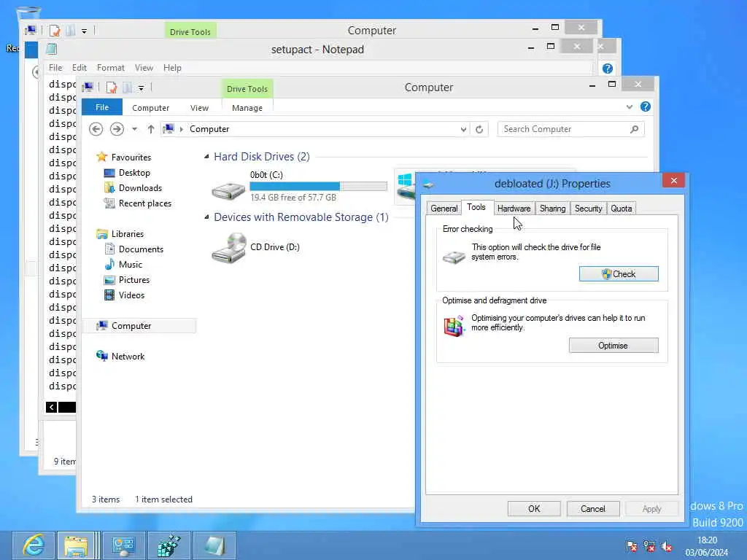Open the Control Panel taskbar icon
This screenshot has width=747, height=560.
123,545
